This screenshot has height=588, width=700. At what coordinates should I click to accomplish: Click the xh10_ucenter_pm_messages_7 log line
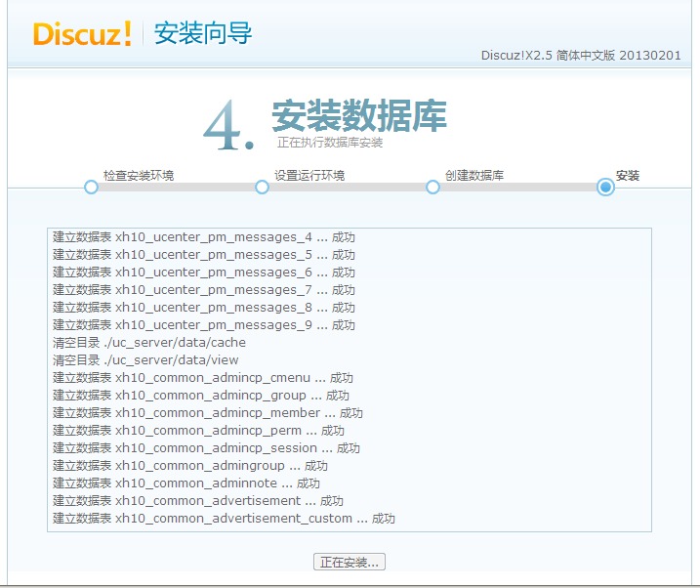coord(204,290)
